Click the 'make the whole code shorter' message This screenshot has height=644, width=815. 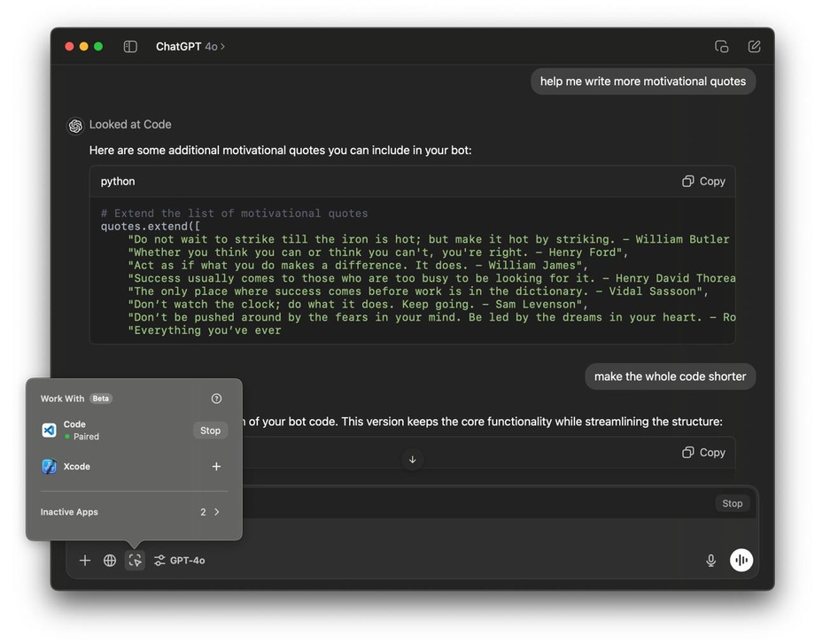tap(670, 376)
